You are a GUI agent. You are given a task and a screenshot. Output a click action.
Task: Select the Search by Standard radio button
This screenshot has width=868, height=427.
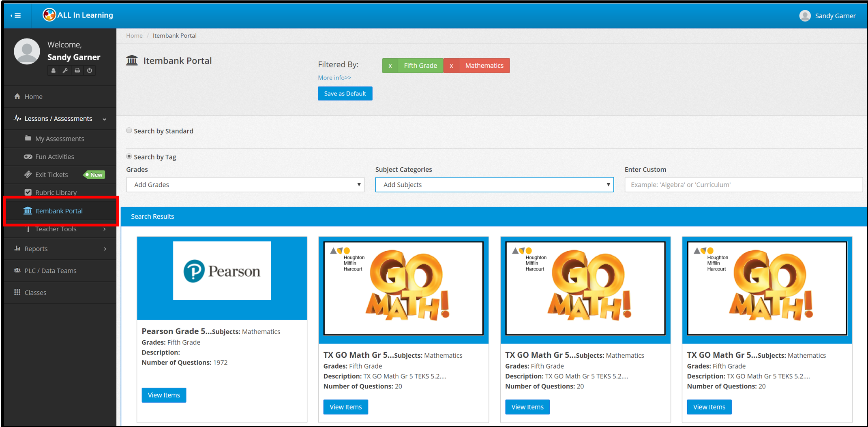click(129, 130)
